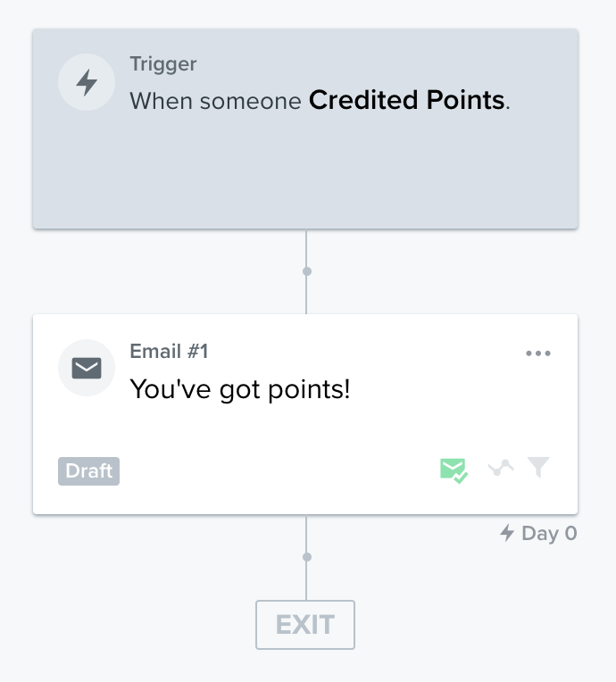The image size is (616, 682).
Task: Click the green smart sending envelope icon
Action: pyautogui.click(x=454, y=470)
